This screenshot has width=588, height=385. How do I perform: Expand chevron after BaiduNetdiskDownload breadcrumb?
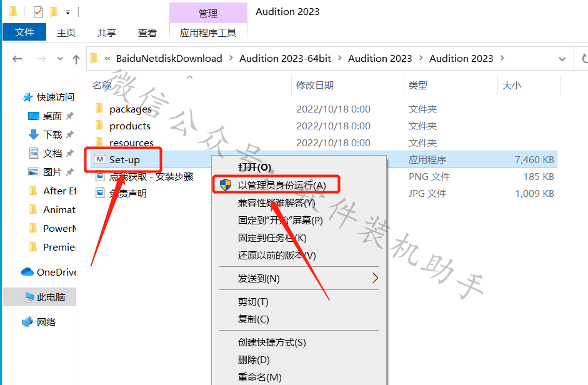click(x=231, y=58)
